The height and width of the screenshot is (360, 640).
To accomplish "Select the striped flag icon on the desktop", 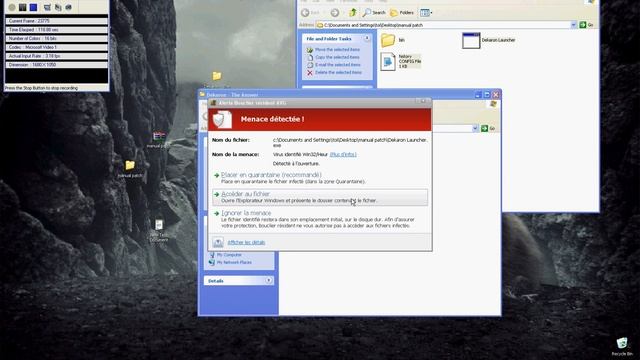I will click(x=159, y=136).
